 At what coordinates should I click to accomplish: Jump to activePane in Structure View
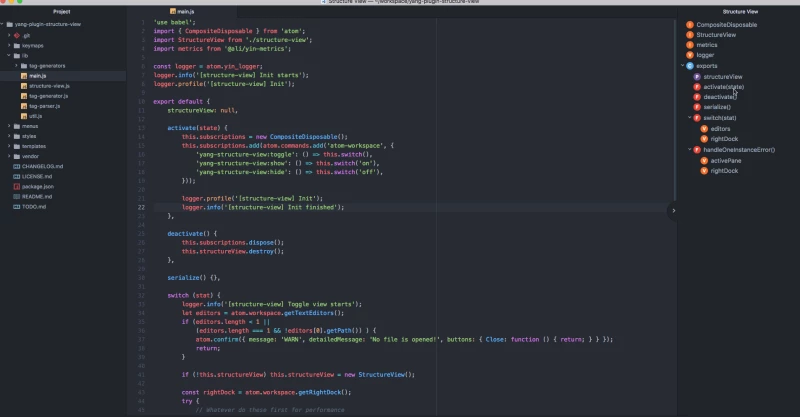(x=725, y=160)
